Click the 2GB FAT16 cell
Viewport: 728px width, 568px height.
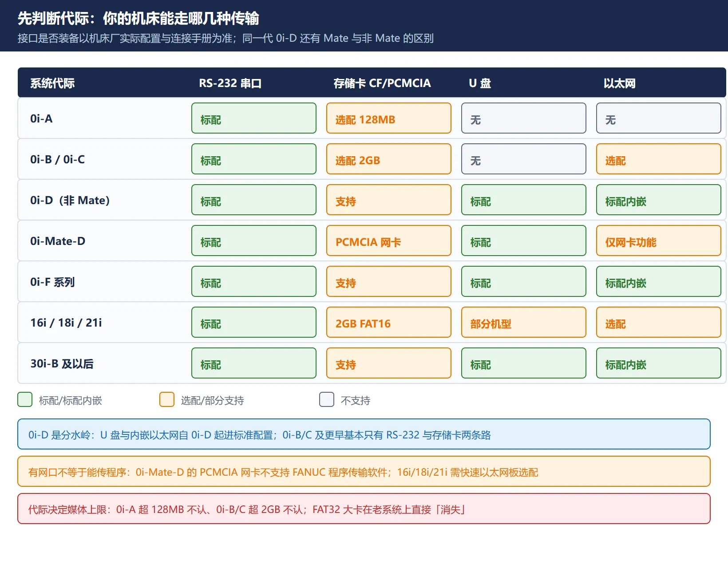click(x=389, y=322)
